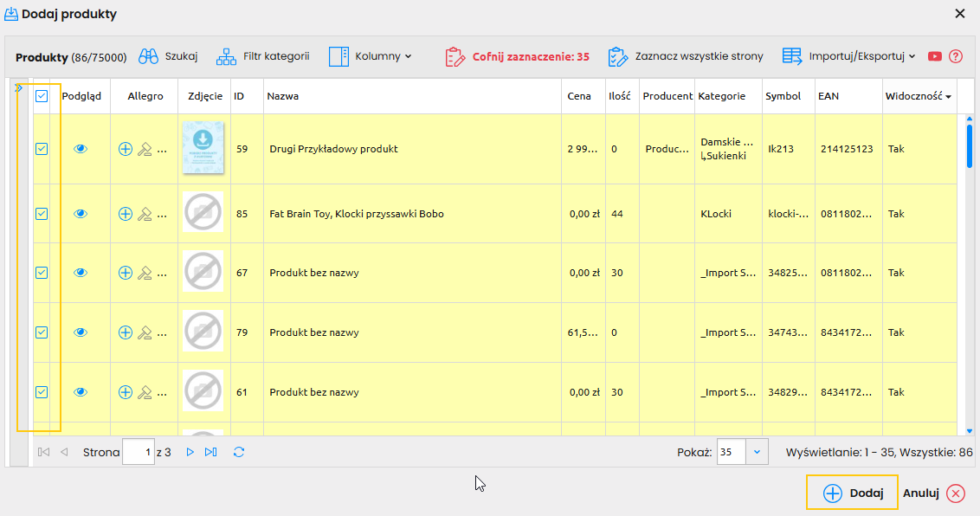980x516 pixels.
Task: Click the Allegro plus icon for product 59
Action: point(126,149)
